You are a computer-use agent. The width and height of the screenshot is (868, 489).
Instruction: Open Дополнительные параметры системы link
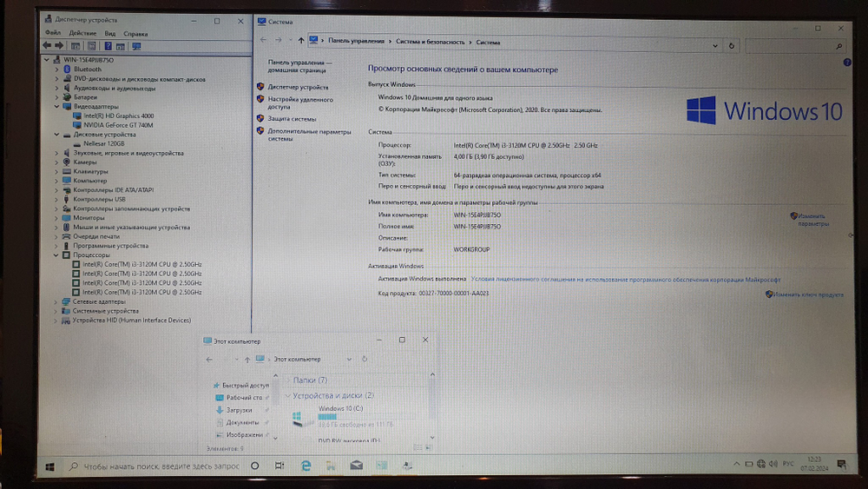click(x=310, y=135)
